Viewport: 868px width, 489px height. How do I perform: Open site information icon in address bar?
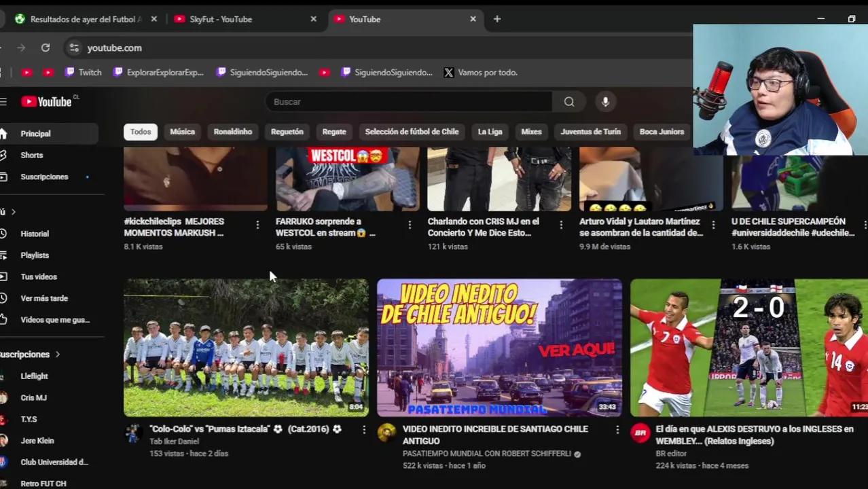pyautogui.click(x=74, y=48)
